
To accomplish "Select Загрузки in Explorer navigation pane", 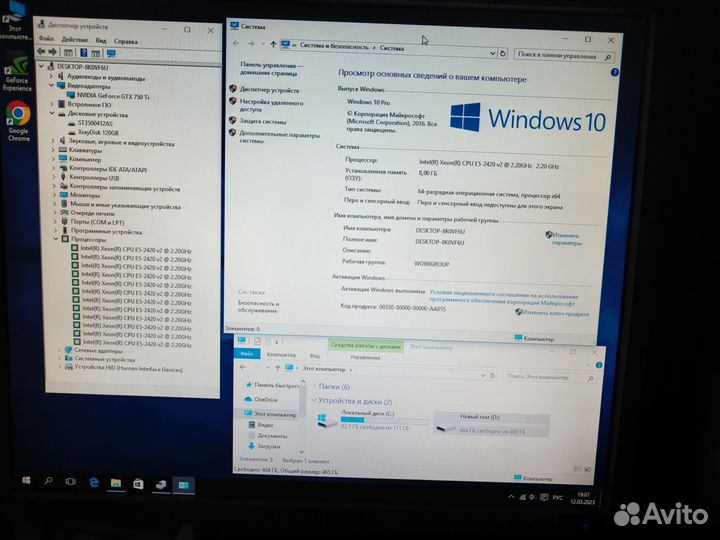I will [269, 446].
